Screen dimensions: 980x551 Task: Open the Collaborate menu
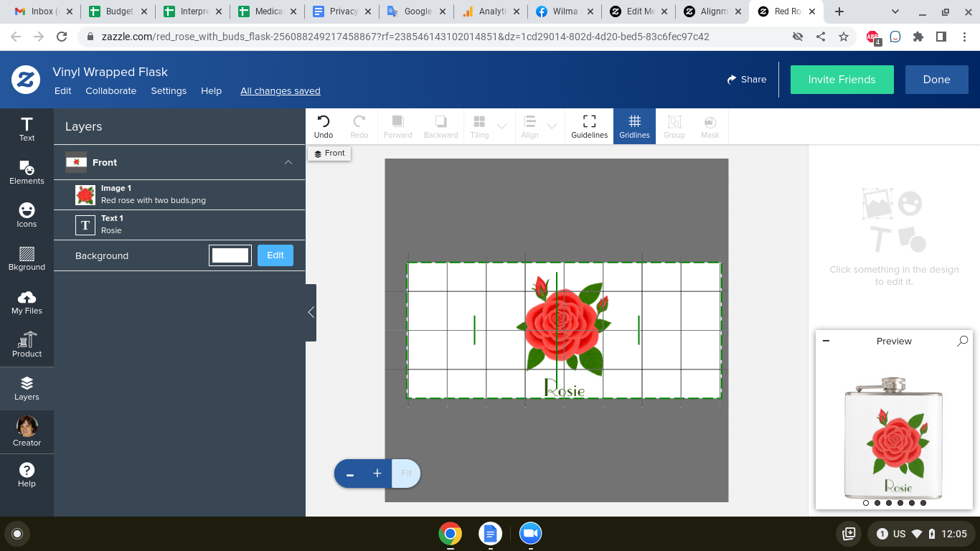click(110, 91)
